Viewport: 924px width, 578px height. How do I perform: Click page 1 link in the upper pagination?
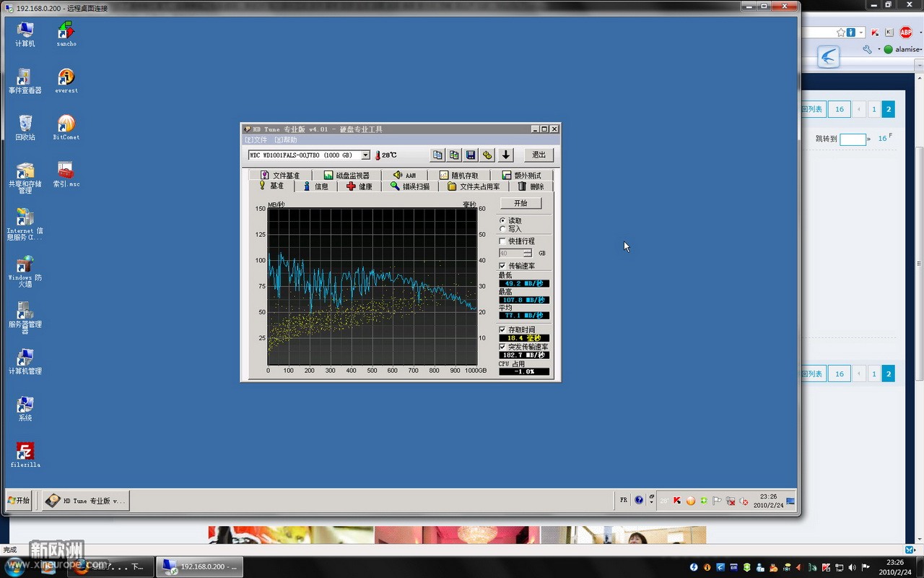pos(873,110)
